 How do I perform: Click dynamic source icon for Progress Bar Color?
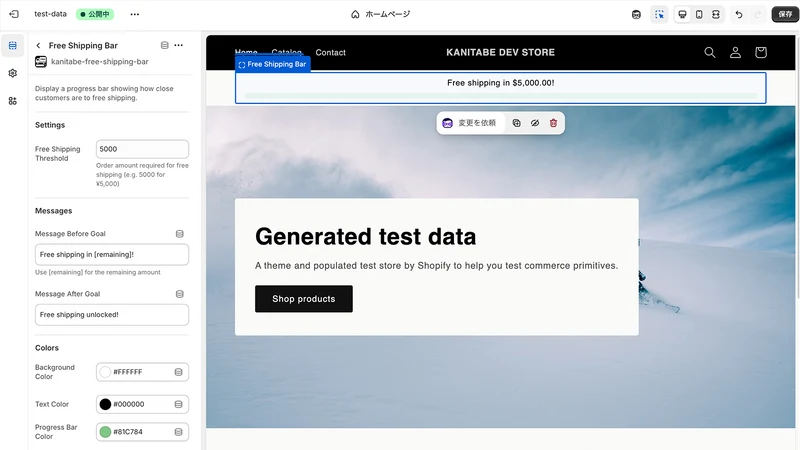(179, 432)
